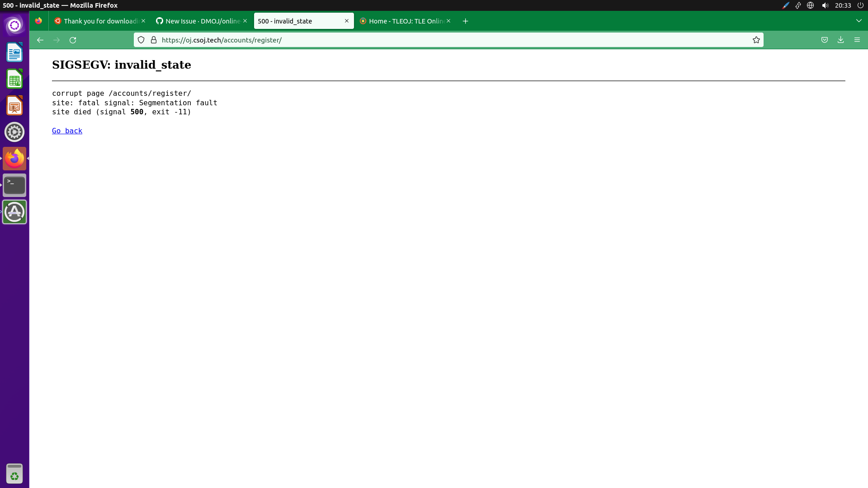Image resolution: width=868 pixels, height=488 pixels.
Task: Switch to the Home - TLEOJ tab
Action: click(x=402, y=21)
